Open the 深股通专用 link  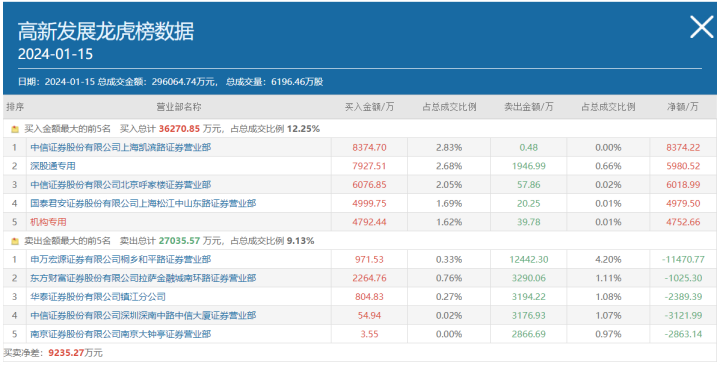(53, 166)
